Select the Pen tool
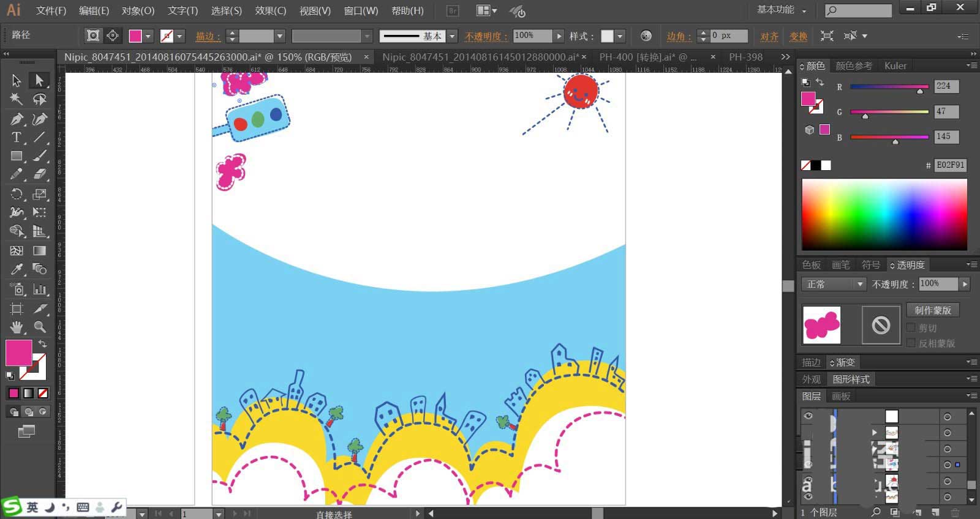The width and height of the screenshot is (980, 519). [17, 119]
